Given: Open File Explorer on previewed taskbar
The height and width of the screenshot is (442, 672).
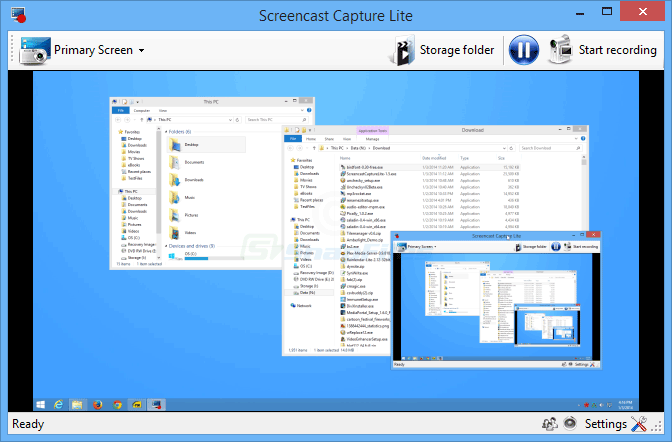Looking at the screenshot, I should pos(77,404).
